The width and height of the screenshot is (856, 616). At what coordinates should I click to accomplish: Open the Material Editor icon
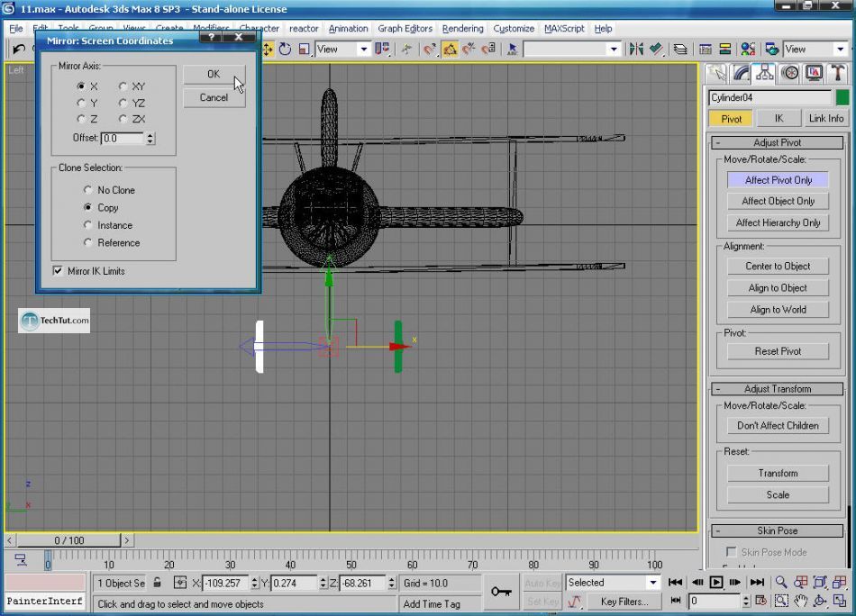pos(748,50)
